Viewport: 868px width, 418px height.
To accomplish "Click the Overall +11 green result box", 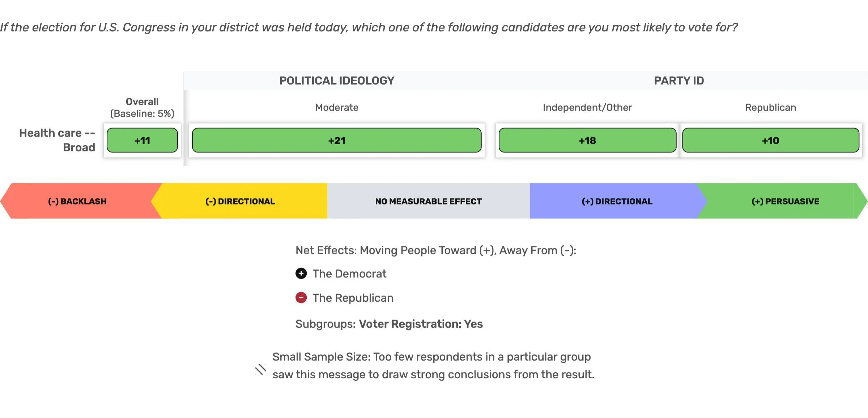I will point(142,141).
